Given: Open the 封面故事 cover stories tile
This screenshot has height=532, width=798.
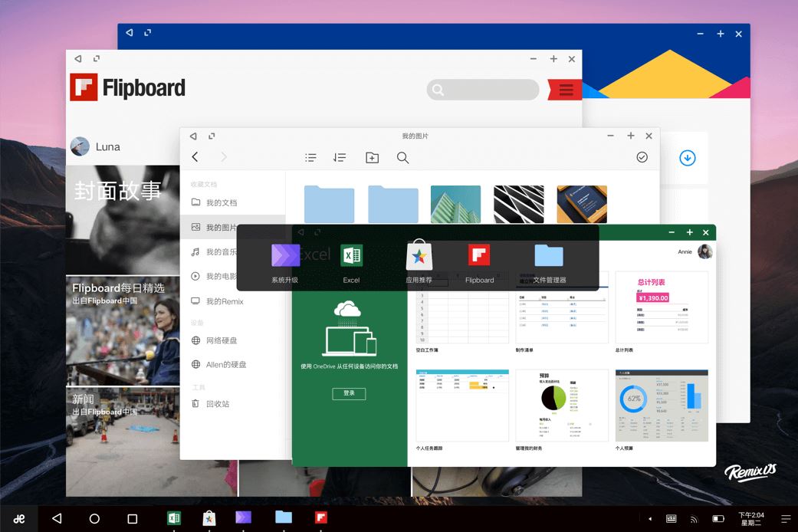Looking at the screenshot, I should point(123,220).
